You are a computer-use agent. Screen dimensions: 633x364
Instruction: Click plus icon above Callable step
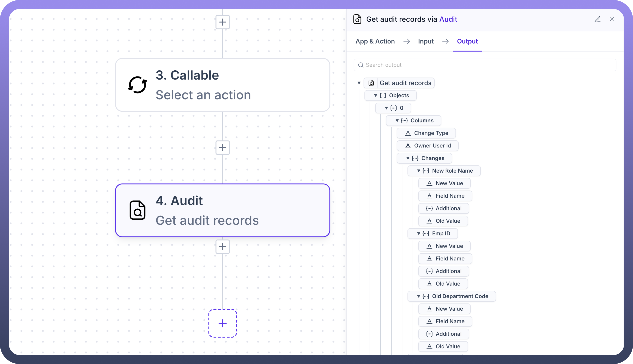coord(223,22)
